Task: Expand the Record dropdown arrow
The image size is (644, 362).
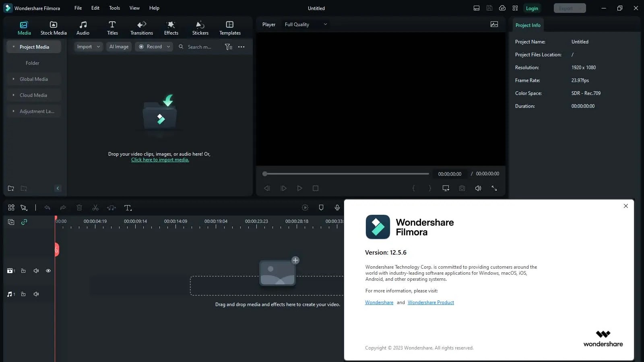Action: click(x=168, y=47)
